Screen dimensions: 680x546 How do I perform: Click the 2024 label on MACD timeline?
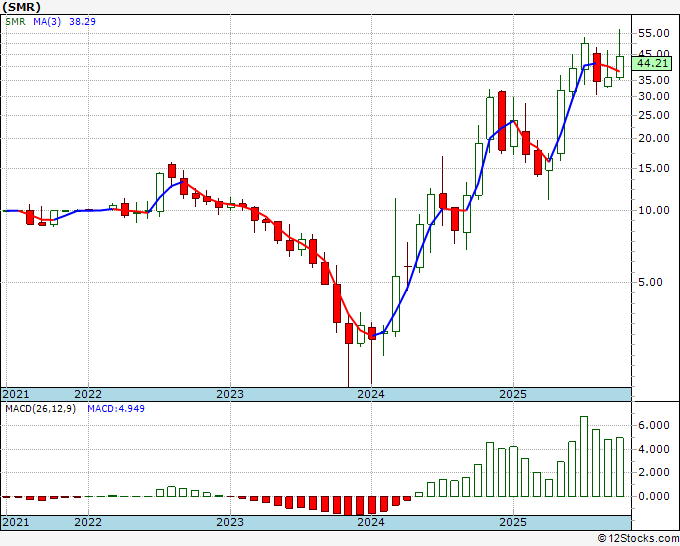[x=371, y=522]
